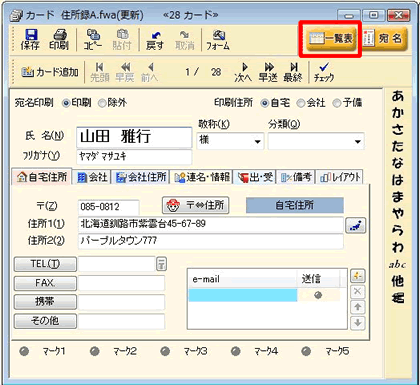The image size is (420, 385).
Task: Toggle マーク3 indicator
Action: 165,351
